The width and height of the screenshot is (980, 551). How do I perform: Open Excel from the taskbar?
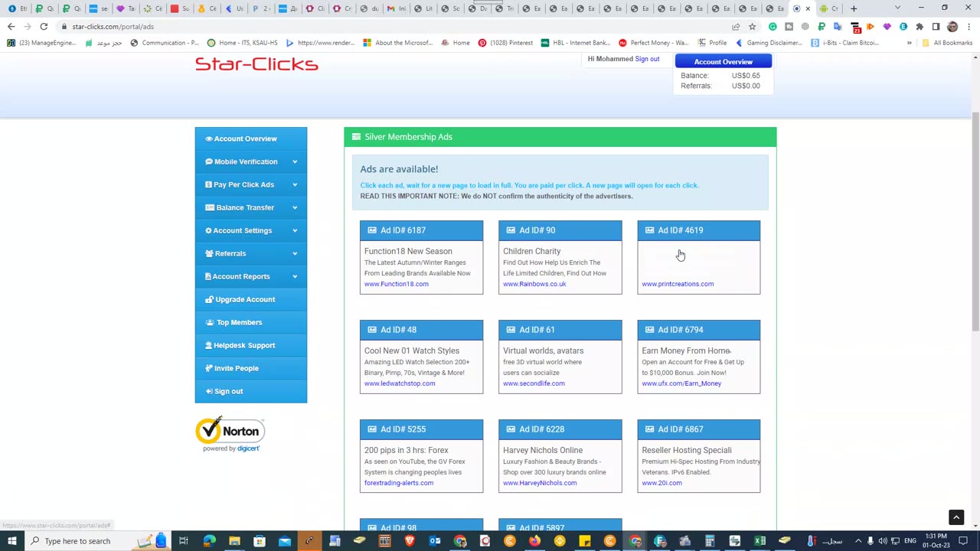[x=759, y=541]
